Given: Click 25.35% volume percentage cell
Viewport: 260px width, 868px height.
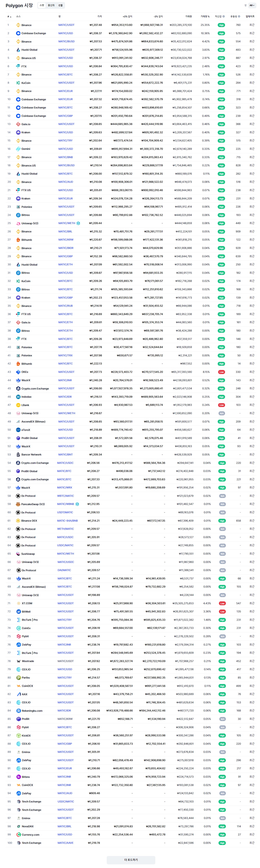Looking at the screenshot, I should pos(205,25).
